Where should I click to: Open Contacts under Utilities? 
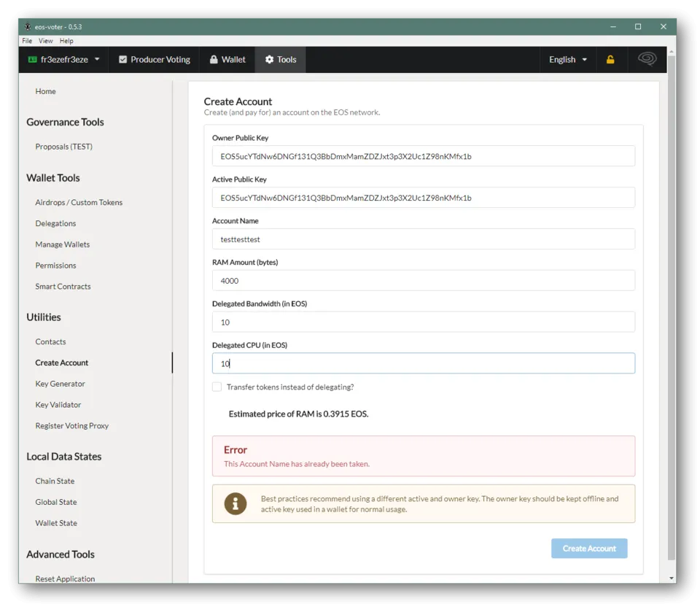(50, 341)
